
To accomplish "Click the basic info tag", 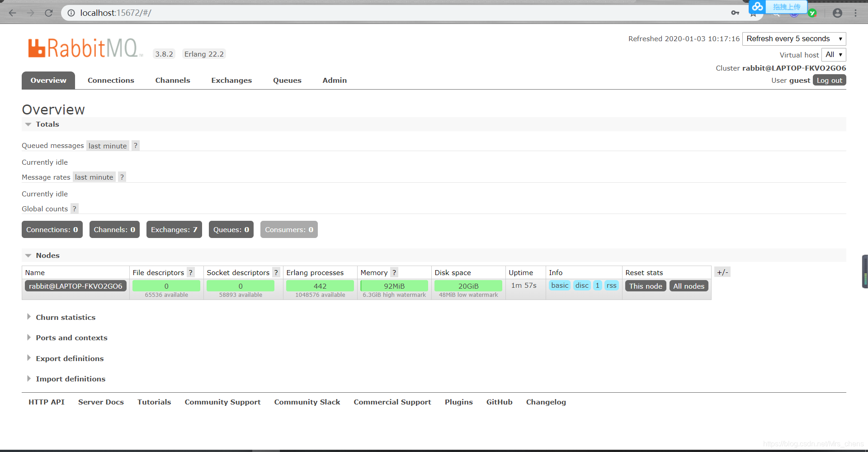I will pos(560,285).
